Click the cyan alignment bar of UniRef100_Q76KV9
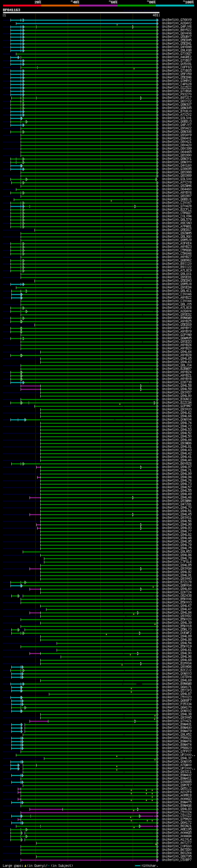Screen dimensions: 197x868 click(x=84, y=20)
